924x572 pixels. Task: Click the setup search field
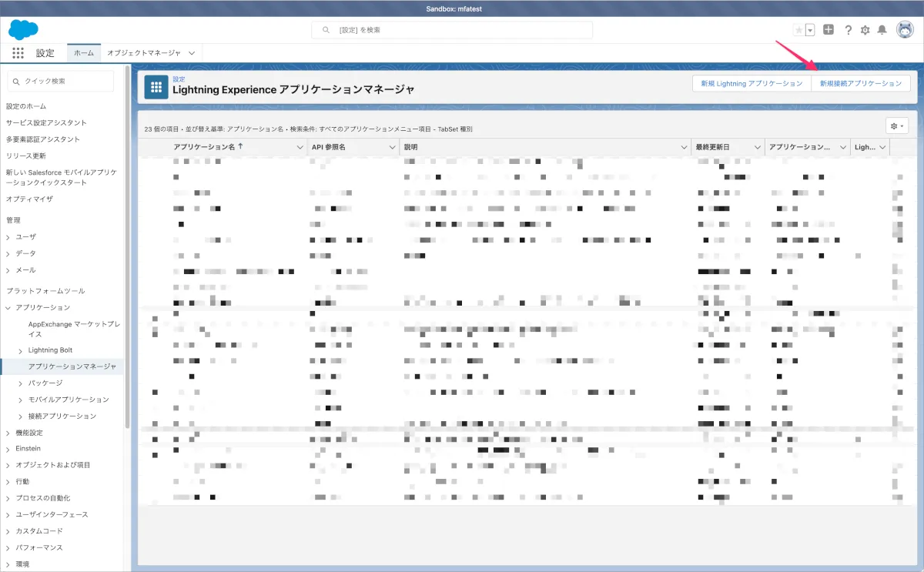[452, 30]
